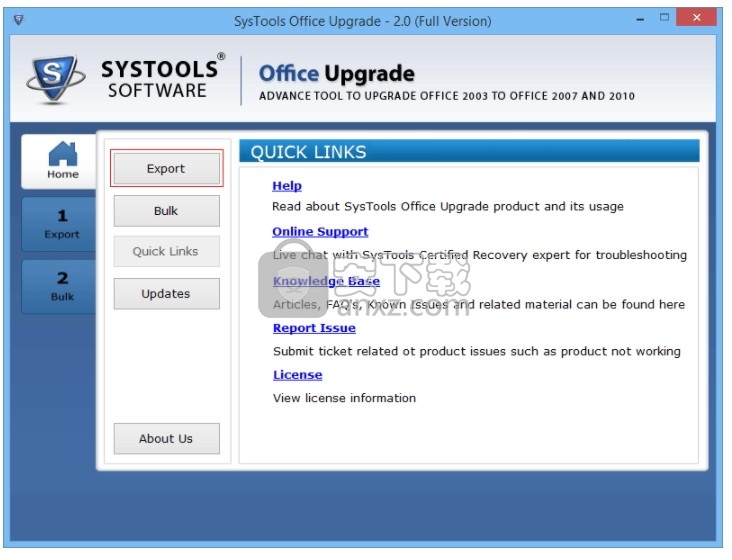Click text 'View license information'
Screen dimensions: 732x560
[344, 398]
